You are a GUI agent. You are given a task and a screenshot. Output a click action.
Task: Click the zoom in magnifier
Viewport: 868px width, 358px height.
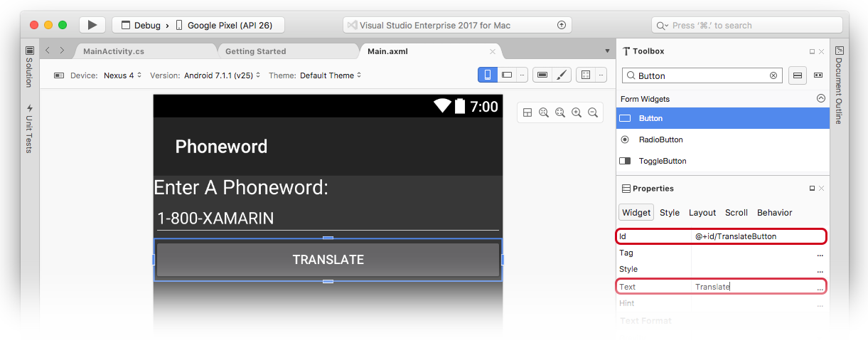pyautogui.click(x=577, y=112)
